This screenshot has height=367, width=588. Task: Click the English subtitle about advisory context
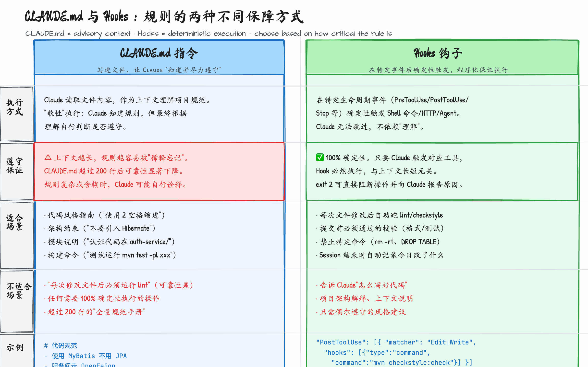tap(208, 33)
